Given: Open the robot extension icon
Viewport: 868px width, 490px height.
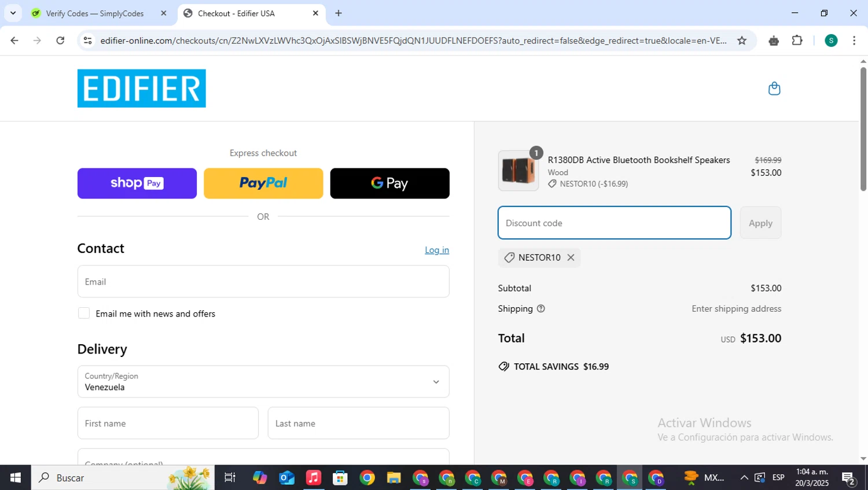Looking at the screenshot, I should (774, 40).
